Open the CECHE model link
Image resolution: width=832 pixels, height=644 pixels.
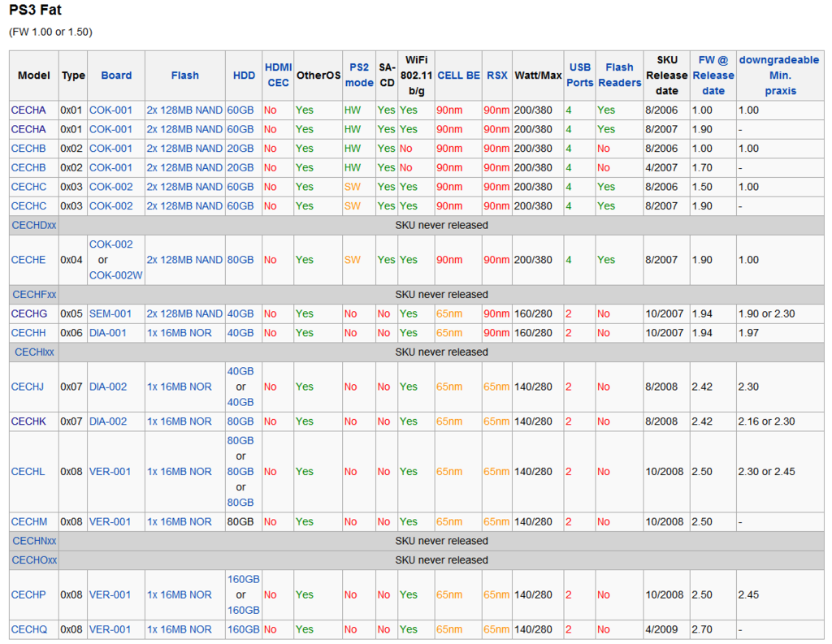(x=28, y=260)
